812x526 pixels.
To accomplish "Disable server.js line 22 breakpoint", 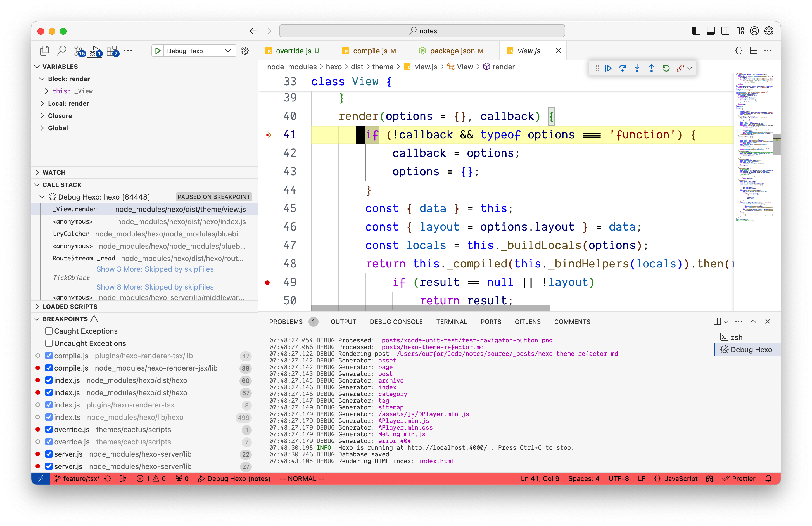I will 49,454.
